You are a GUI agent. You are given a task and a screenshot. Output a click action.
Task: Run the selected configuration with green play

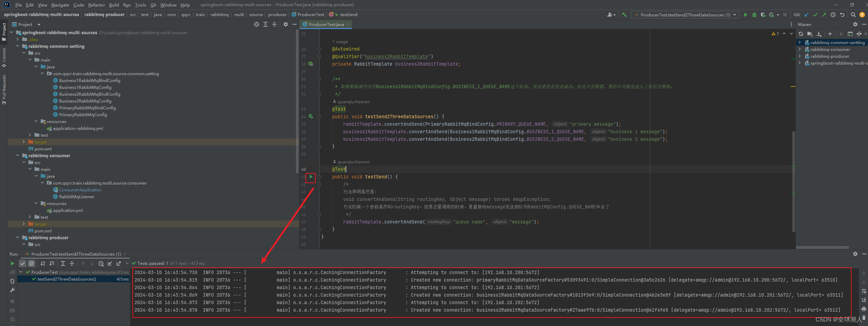pyautogui.click(x=746, y=15)
